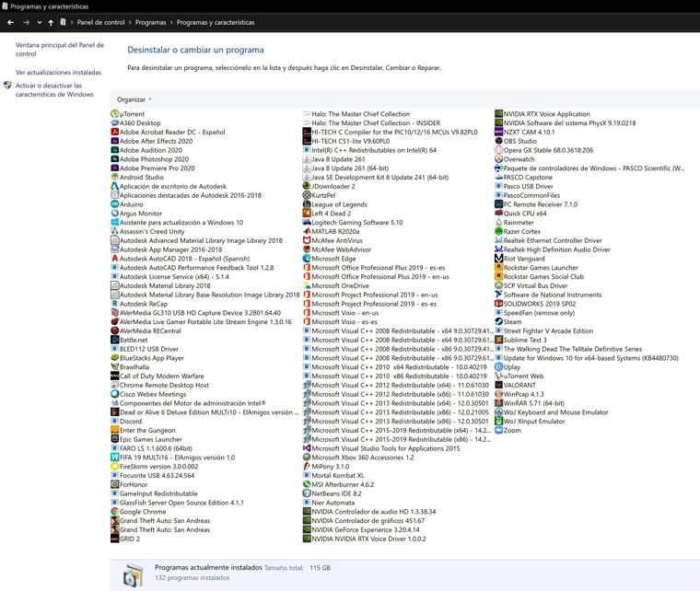Click the Microsoft Edge icon
This screenshot has width=700, height=591.
click(x=307, y=259)
